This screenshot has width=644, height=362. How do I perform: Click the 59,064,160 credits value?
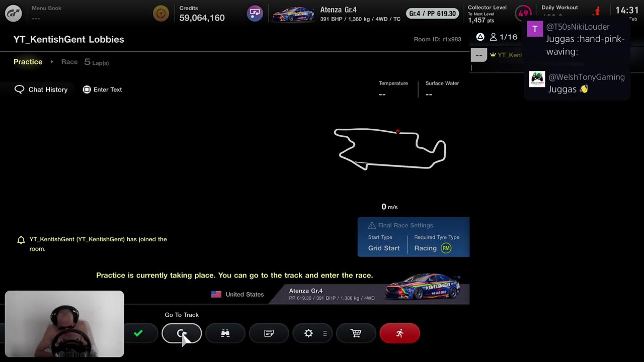click(x=202, y=18)
